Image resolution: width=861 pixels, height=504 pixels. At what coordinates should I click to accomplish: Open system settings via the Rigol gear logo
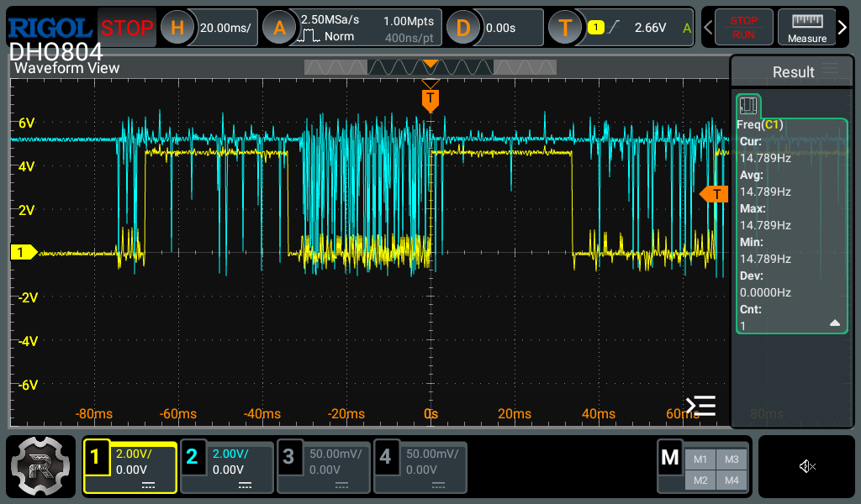[x=40, y=466]
